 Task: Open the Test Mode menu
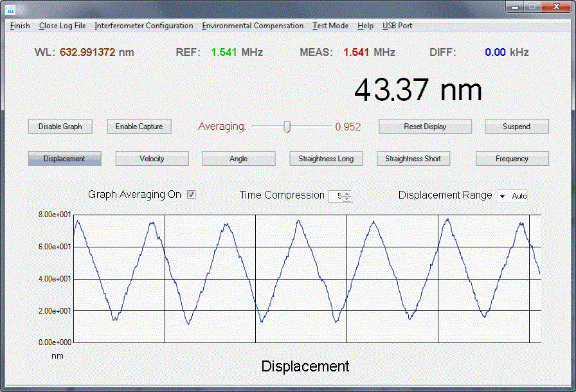pyautogui.click(x=330, y=26)
